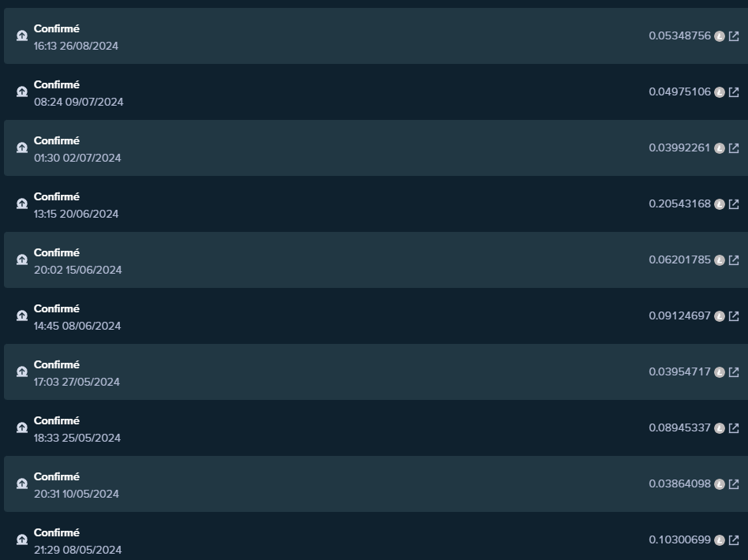Select the transaction dated 20:31 10/05/2024
748x560 pixels.
(x=376, y=483)
